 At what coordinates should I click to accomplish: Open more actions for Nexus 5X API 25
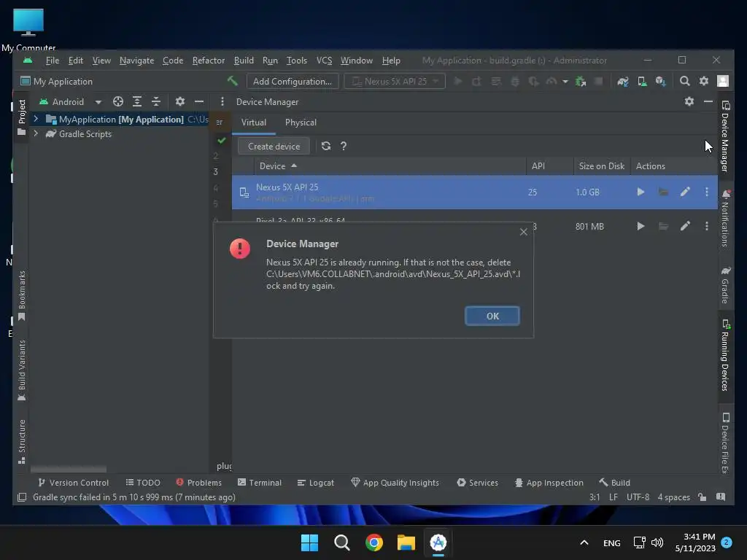click(706, 192)
